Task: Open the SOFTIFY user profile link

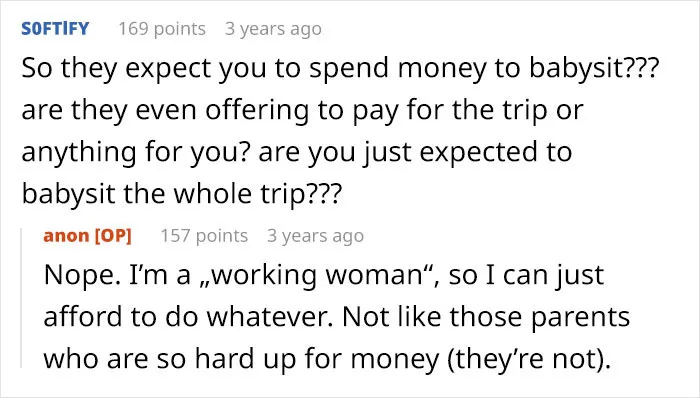Action: pos(55,29)
